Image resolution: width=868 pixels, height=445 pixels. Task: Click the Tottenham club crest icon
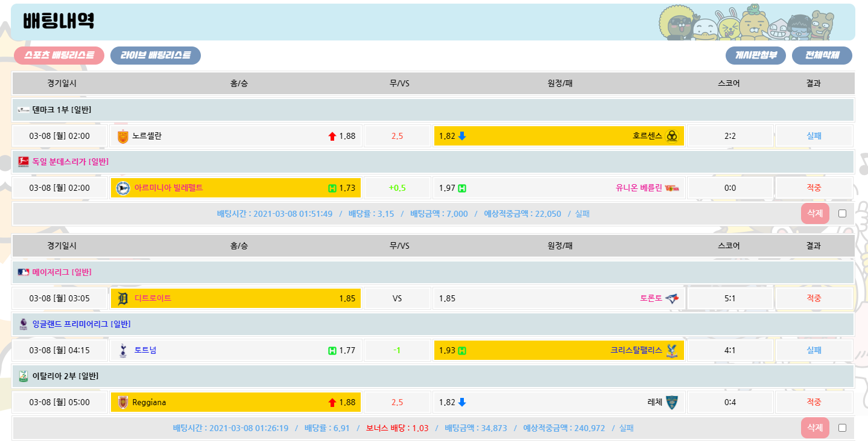coord(123,350)
